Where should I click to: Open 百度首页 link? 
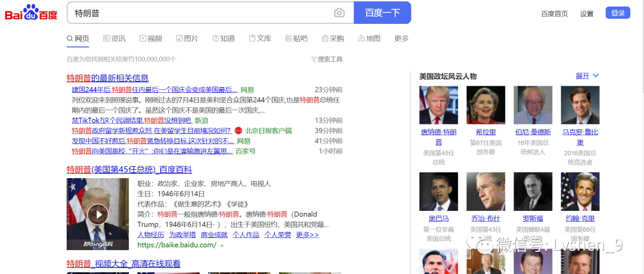pos(555,14)
